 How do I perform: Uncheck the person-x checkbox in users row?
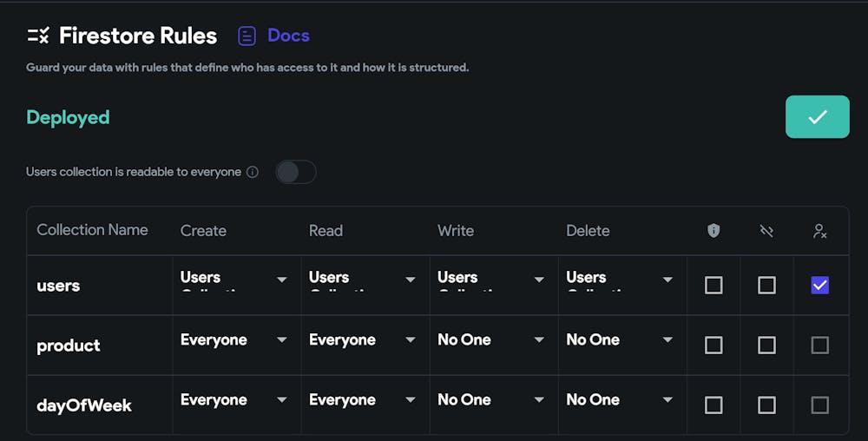(820, 286)
